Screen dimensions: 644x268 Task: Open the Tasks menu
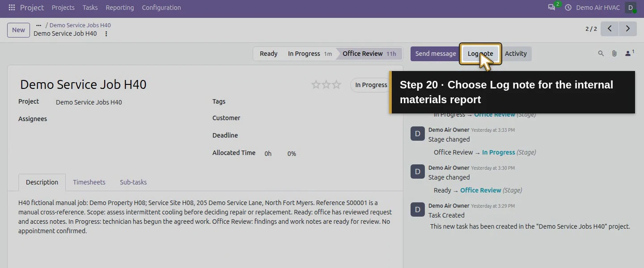[90, 8]
